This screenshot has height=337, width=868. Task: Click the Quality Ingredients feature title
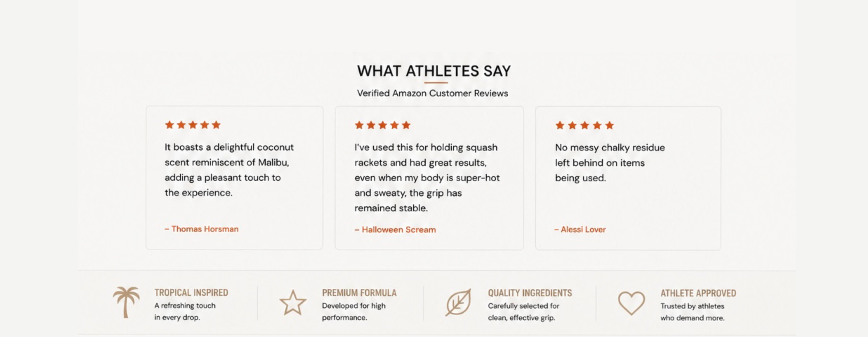pos(530,293)
